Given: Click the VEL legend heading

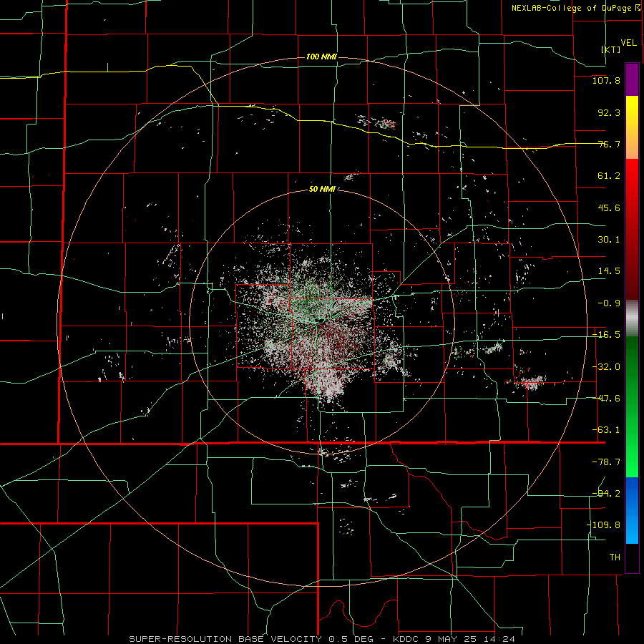Looking at the screenshot, I should pos(628,43).
